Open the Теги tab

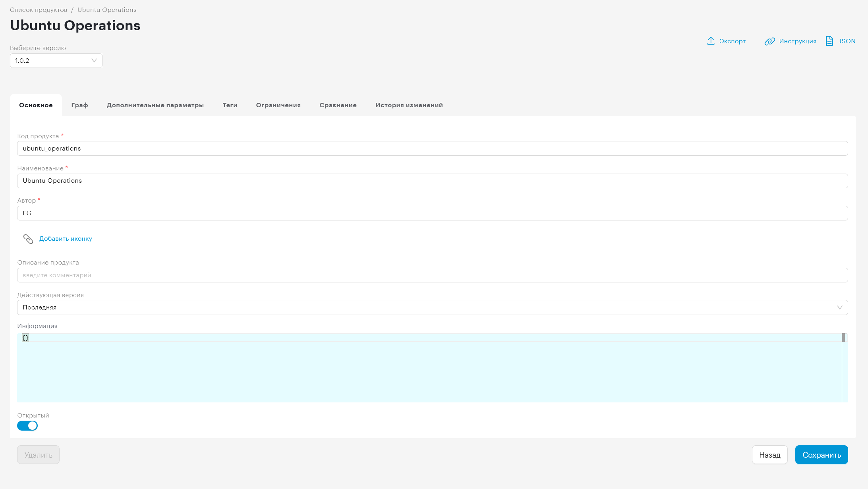coord(230,105)
